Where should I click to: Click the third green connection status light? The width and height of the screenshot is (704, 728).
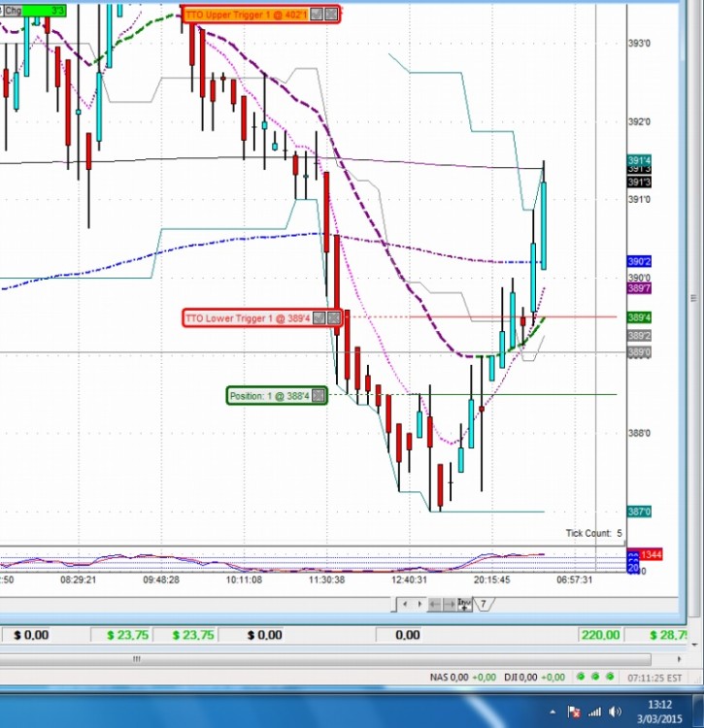click(610, 677)
